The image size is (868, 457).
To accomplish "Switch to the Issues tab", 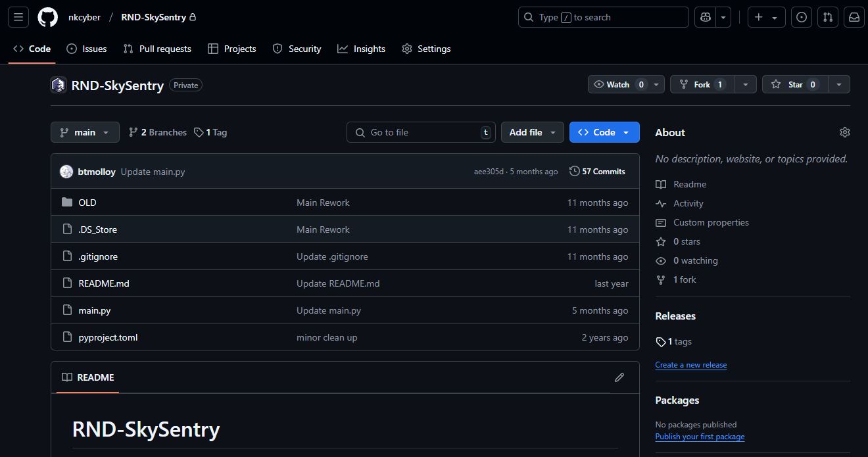I will [x=86, y=49].
